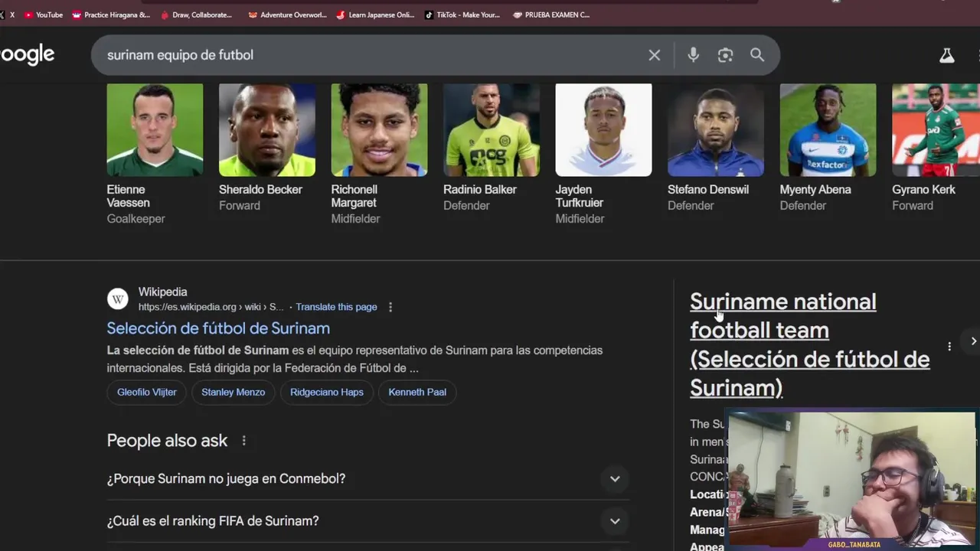
Task: Select Gyrano Kerk player photo
Action: pos(936,130)
